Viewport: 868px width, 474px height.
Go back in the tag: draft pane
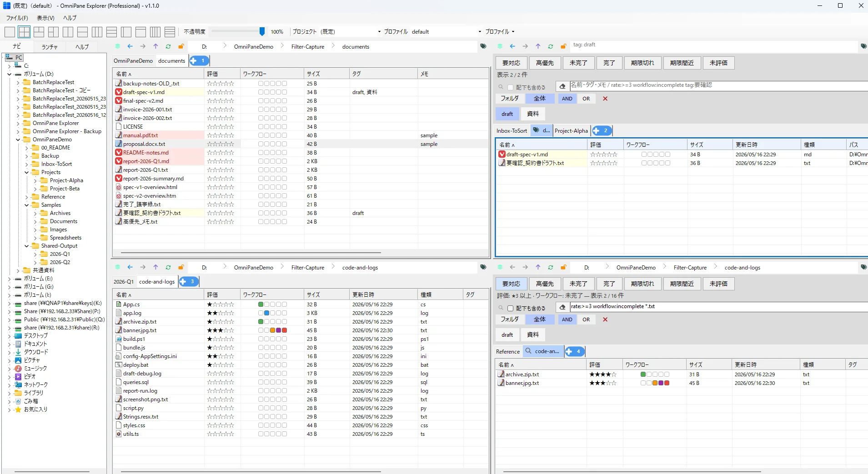pos(512,46)
